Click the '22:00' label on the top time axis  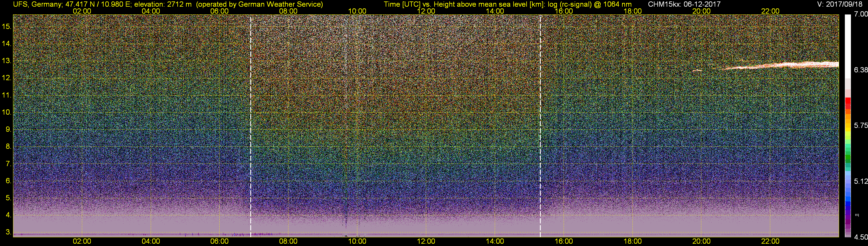(770, 11)
